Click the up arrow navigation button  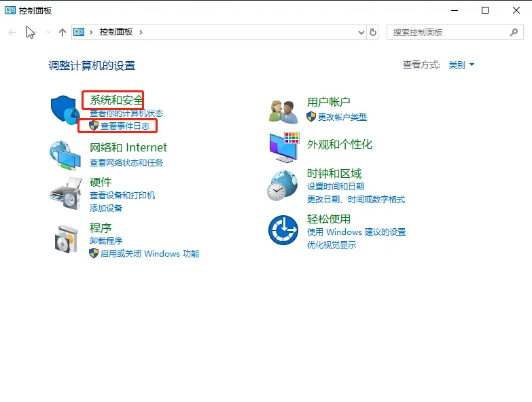(63, 33)
